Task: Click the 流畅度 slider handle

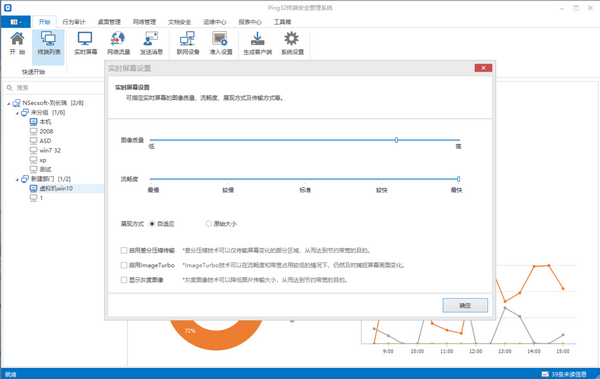Action: (x=458, y=179)
